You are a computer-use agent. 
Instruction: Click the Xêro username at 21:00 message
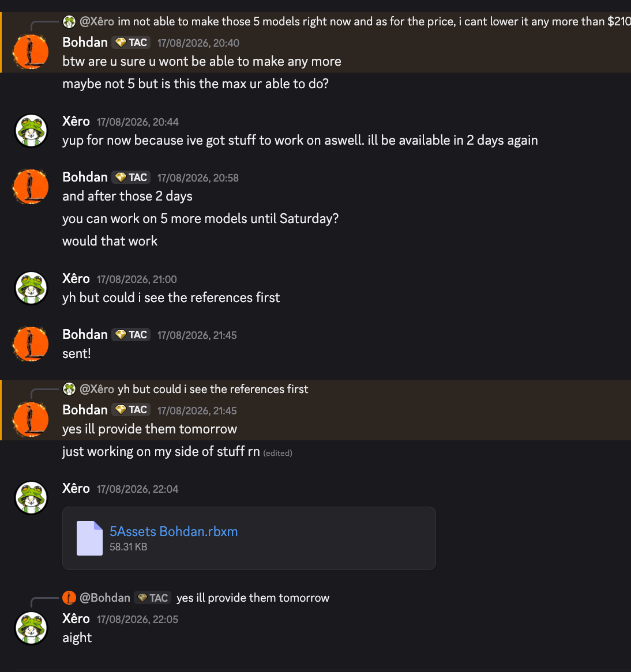[x=76, y=278]
